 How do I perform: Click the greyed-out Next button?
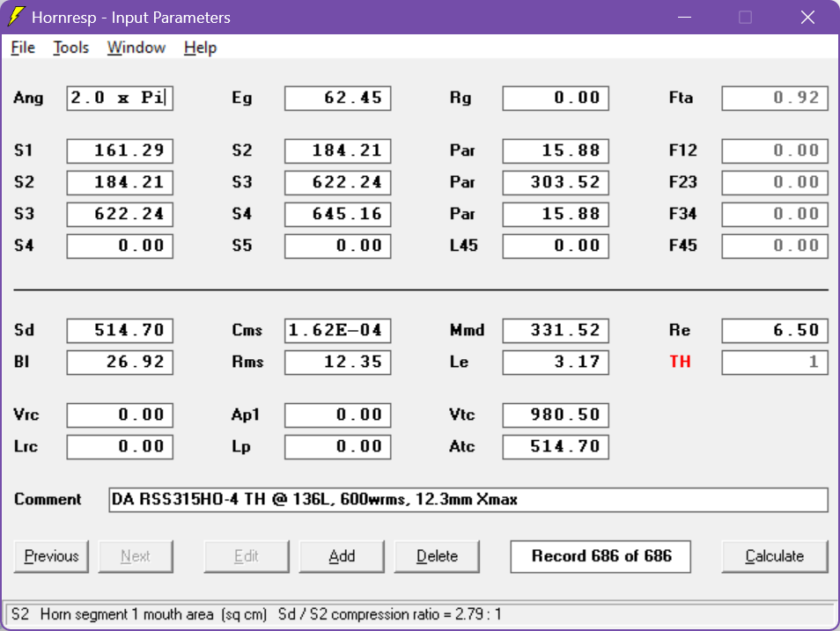(136, 556)
